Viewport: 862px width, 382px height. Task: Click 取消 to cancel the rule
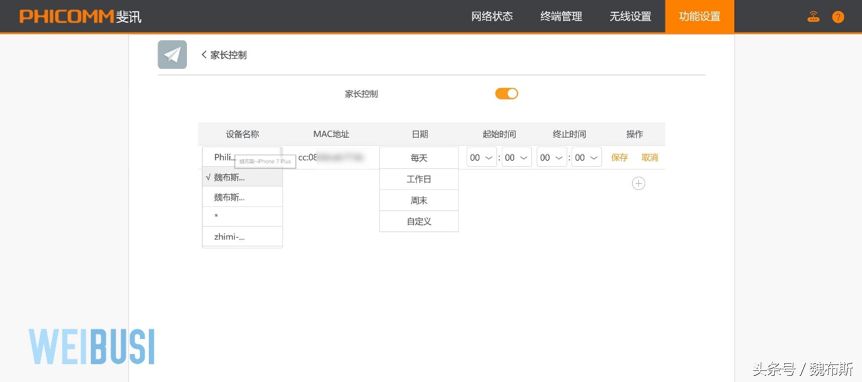[x=649, y=158]
